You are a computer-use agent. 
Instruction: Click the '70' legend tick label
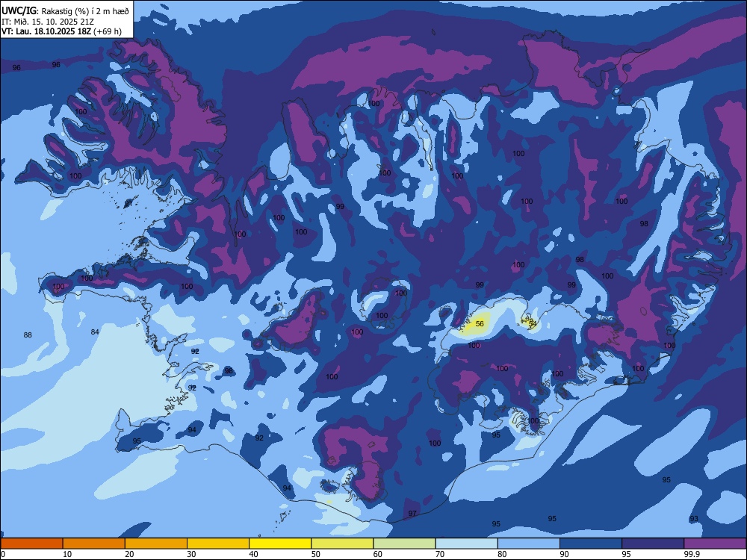pyautogui.click(x=440, y=554)
